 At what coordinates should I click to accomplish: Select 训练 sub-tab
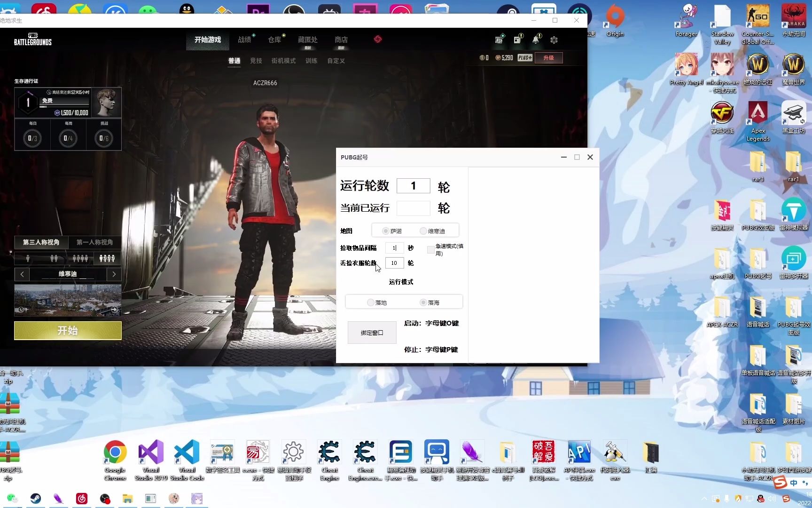pyautogui.click(x=312, y=61)
